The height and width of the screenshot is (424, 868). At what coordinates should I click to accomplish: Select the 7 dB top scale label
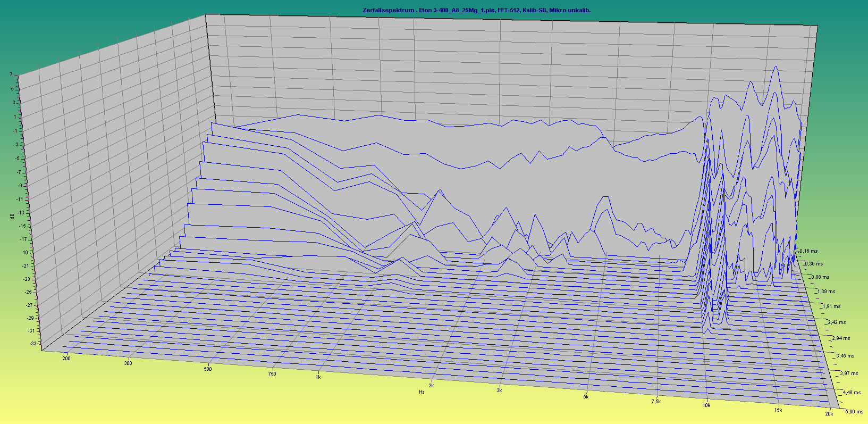pyautogui.click(x=11, y=75)
